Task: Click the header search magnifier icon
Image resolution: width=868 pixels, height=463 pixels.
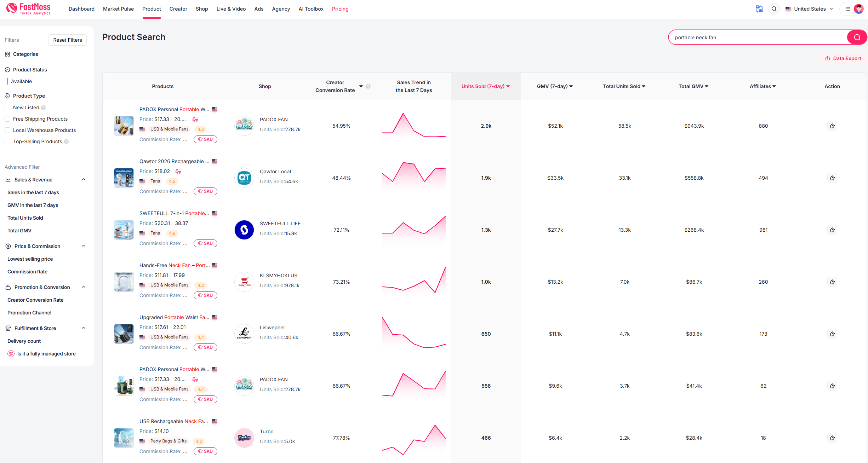Action: point(774,9)
